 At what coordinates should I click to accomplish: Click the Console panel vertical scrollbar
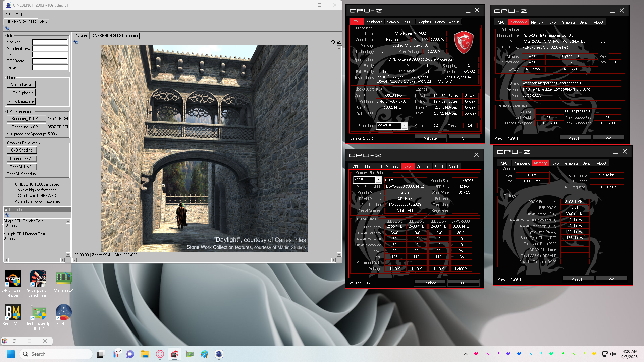(x=68, y=238)
